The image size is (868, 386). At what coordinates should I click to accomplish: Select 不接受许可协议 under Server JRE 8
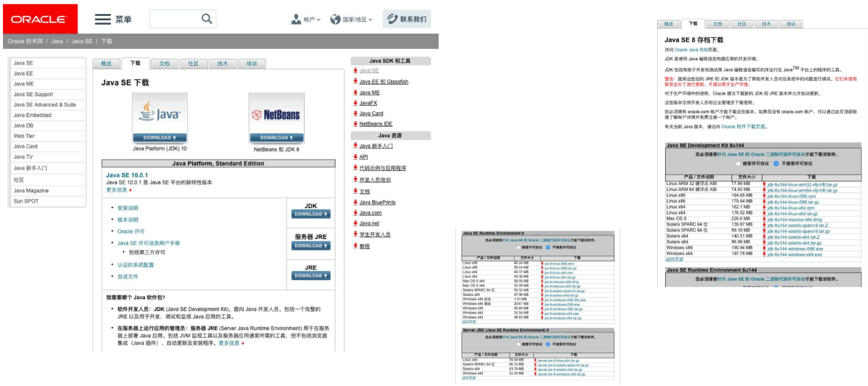547,344
